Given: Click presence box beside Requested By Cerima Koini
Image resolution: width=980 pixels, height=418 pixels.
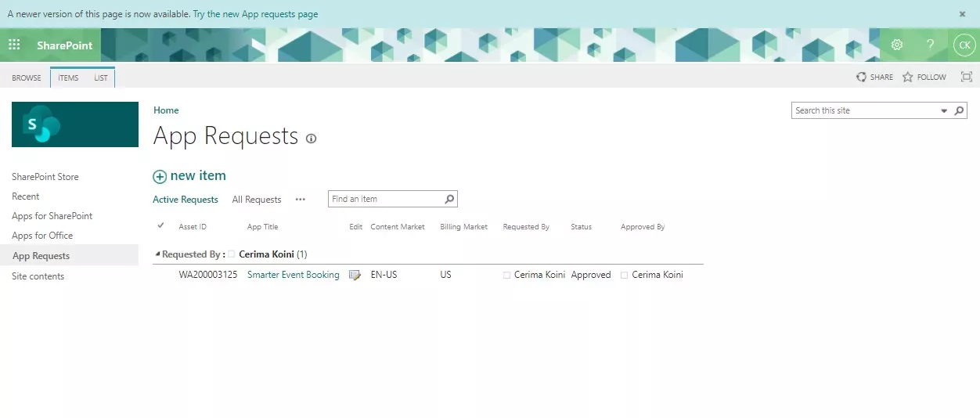Looking at the screenshot, I should tap(507, 276).
